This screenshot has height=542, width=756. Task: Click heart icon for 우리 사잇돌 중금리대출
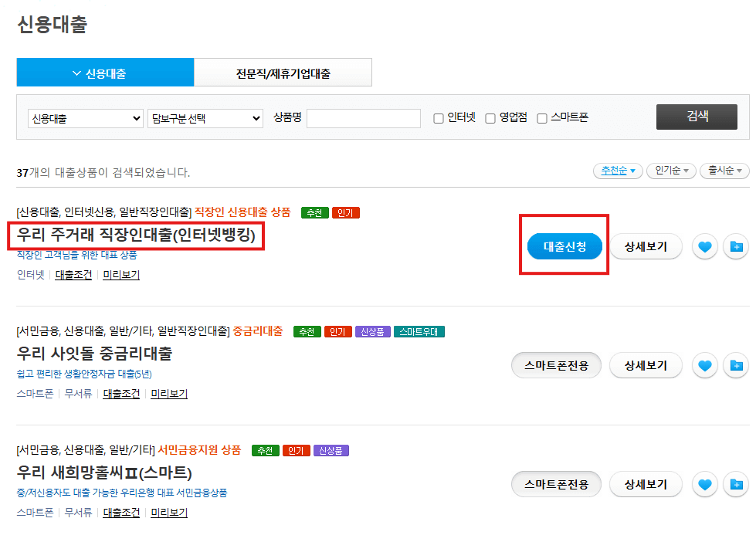(704, 365)
